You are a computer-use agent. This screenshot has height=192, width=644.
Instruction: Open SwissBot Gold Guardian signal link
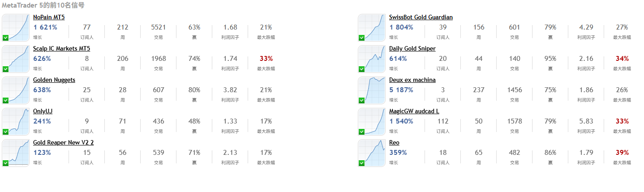point(421,17)
